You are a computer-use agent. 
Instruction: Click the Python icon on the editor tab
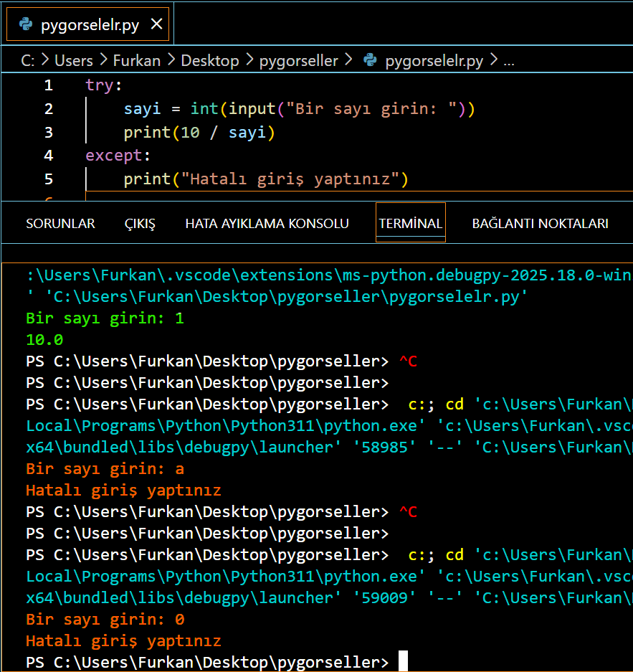click(x=26, y=24)
